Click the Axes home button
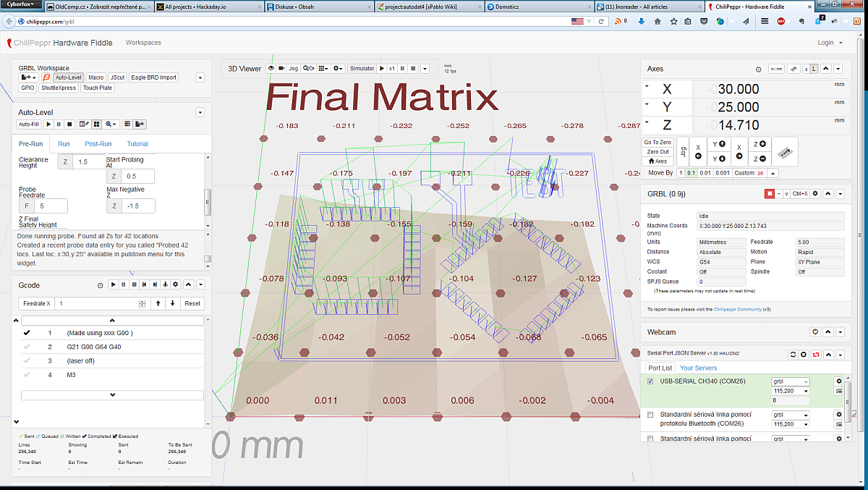Viewport: 868px width, 490px height. coord(657,161)
